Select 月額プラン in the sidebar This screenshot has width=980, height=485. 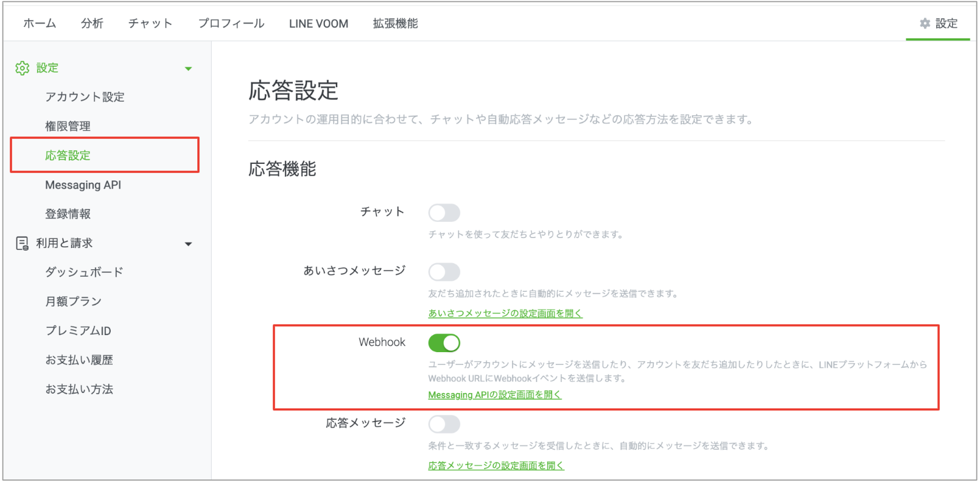click(73, 301)
